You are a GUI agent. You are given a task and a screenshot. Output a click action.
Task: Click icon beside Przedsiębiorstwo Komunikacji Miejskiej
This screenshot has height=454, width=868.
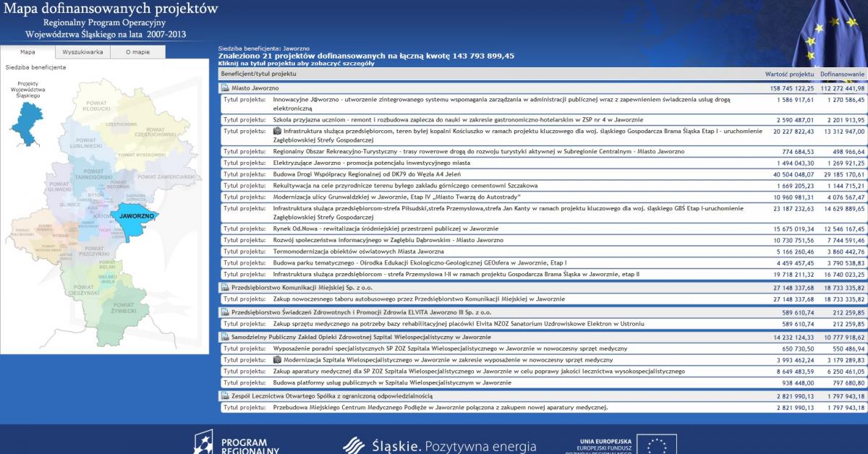225,287
